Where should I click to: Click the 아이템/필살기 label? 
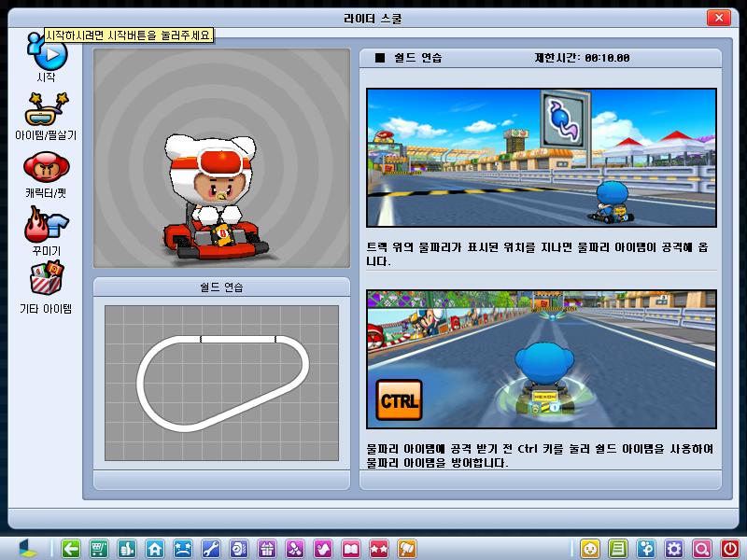click(46, 135)
